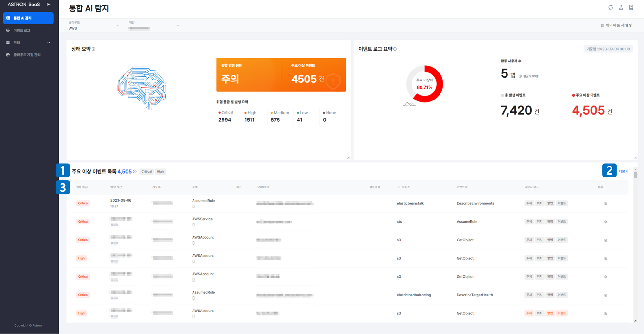The height and width of the screenshot is (334, 644).
Task: Expand the 작업 sidebar menu
Action: 28,43
